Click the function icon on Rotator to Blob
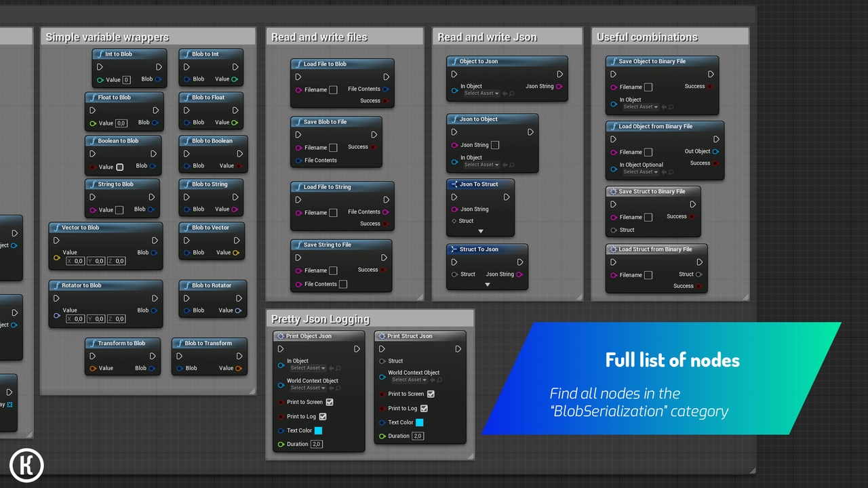 click(57, 285)
